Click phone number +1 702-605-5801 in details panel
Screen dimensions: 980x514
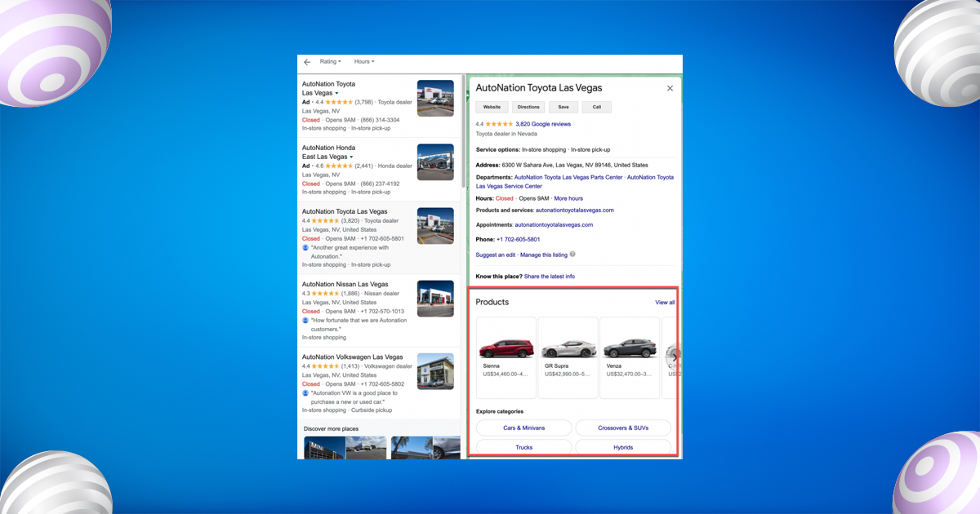tap(518, 239)
